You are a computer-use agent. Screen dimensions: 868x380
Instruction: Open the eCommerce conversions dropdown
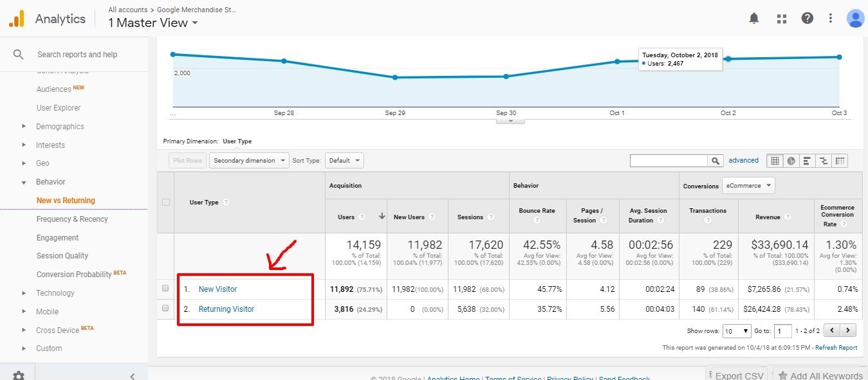click(748, 186)
